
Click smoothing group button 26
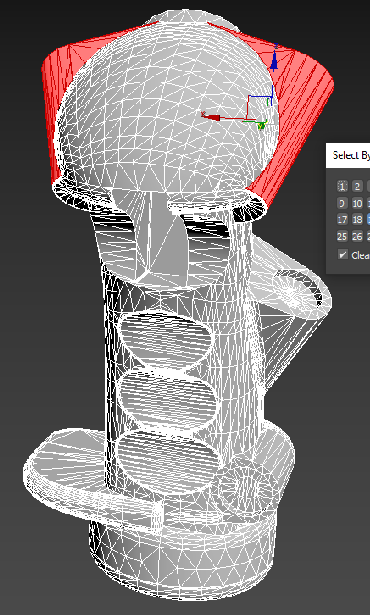coord(357,237)
